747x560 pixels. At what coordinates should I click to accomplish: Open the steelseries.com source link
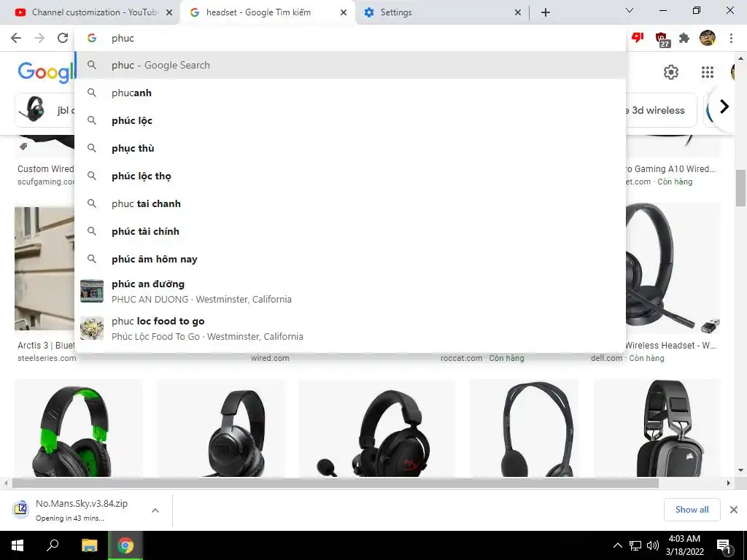pos(46,358)
